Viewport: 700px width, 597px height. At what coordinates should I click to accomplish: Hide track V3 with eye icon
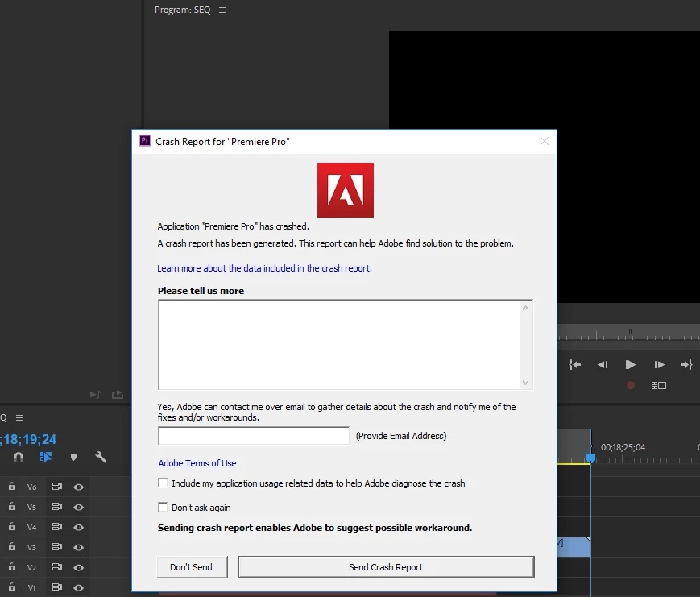coord(79,547)
